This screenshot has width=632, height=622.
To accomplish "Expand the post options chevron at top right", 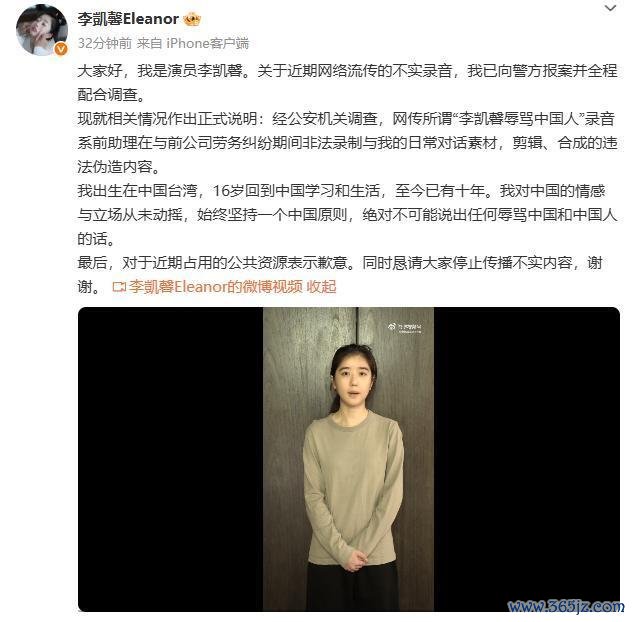I will (x=611, y=8).
